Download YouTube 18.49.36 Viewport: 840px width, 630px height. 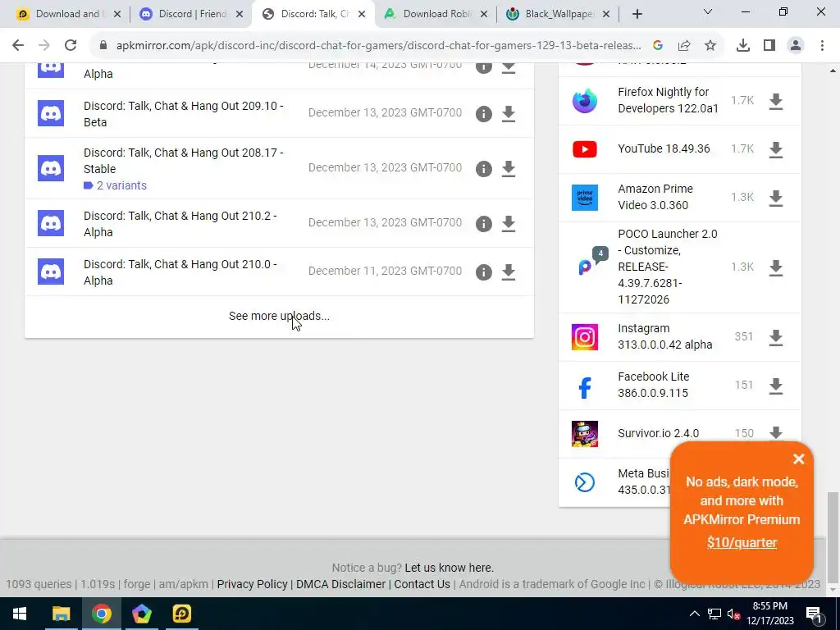click(x=776, y=149)
